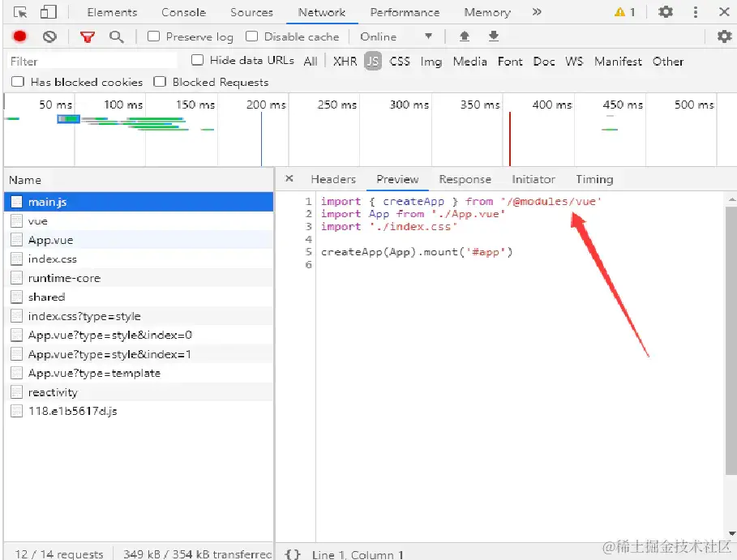Clear the network log icon
The image size is (737, 560).
pos(49,36)
